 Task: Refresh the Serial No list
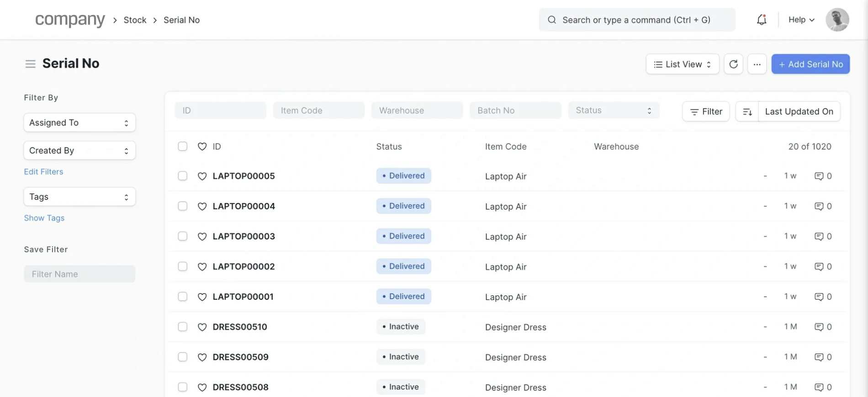click(733, 64)
